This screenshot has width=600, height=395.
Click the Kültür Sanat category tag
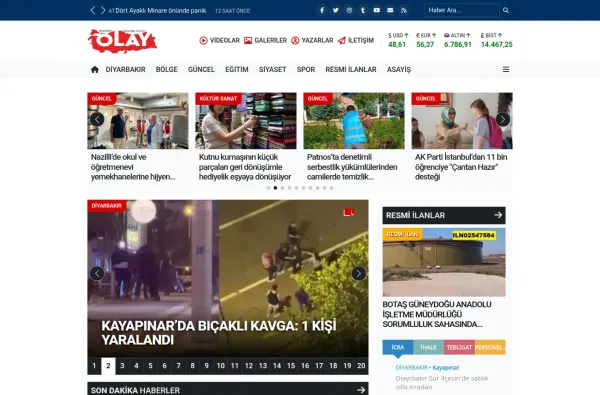pos(218,98)
